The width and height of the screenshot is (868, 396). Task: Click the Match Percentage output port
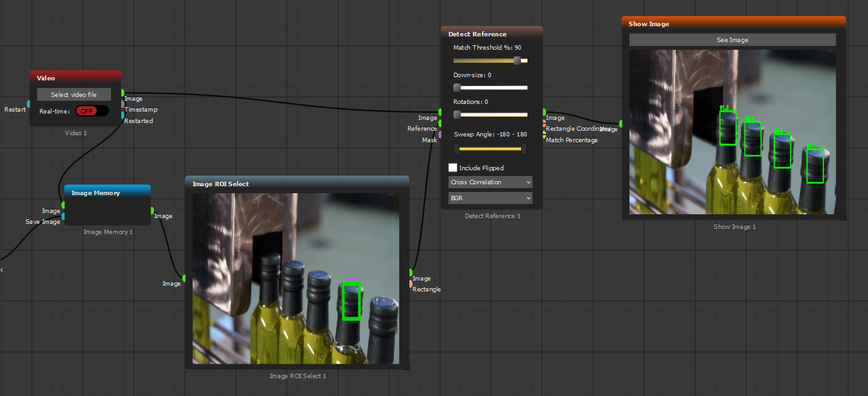point(544,135)
